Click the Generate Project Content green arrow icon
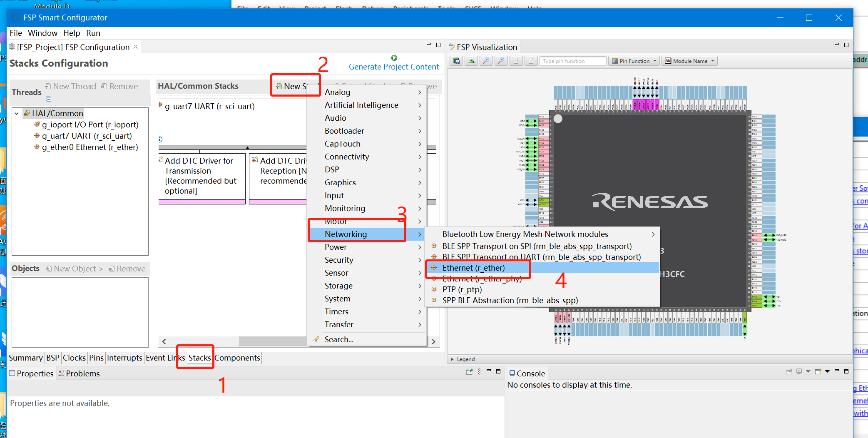 point(394,58)
